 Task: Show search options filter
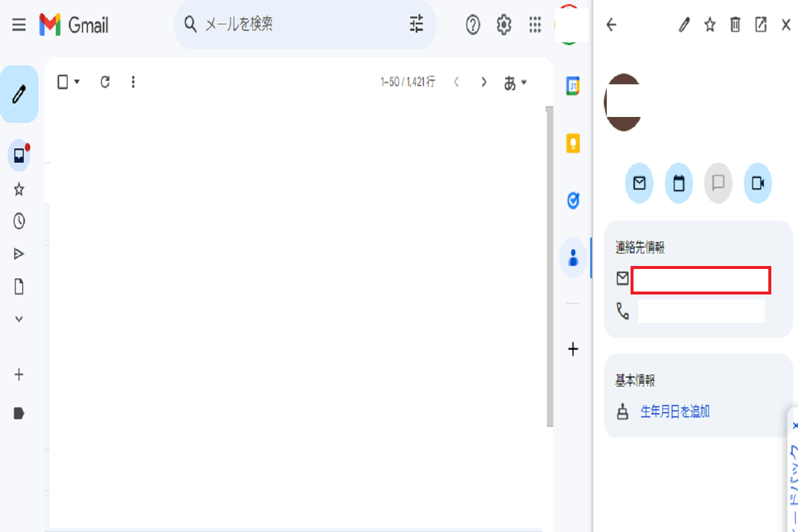point(417,24)
